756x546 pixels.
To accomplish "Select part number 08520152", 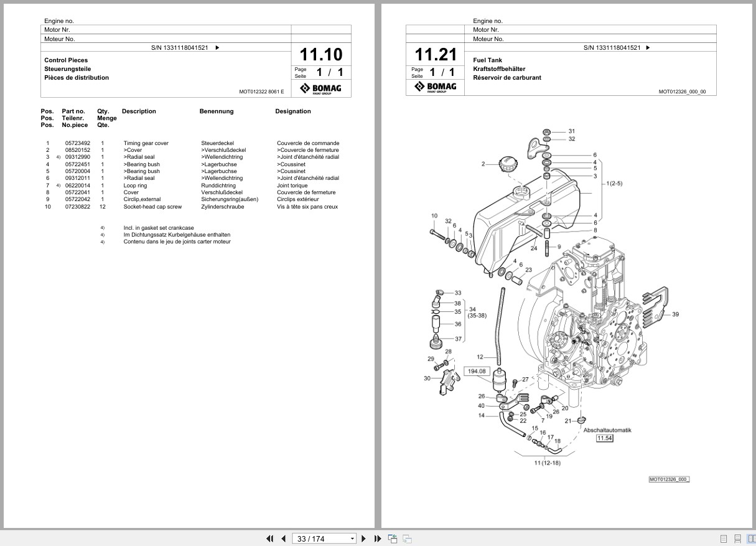I will (x=78, y=150).
